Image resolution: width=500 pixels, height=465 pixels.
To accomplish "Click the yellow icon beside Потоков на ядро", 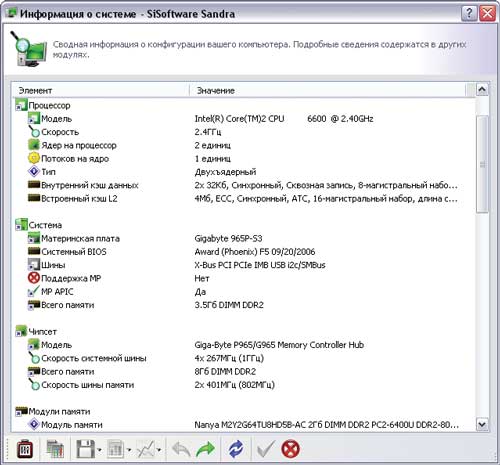I will coord(34,158).
